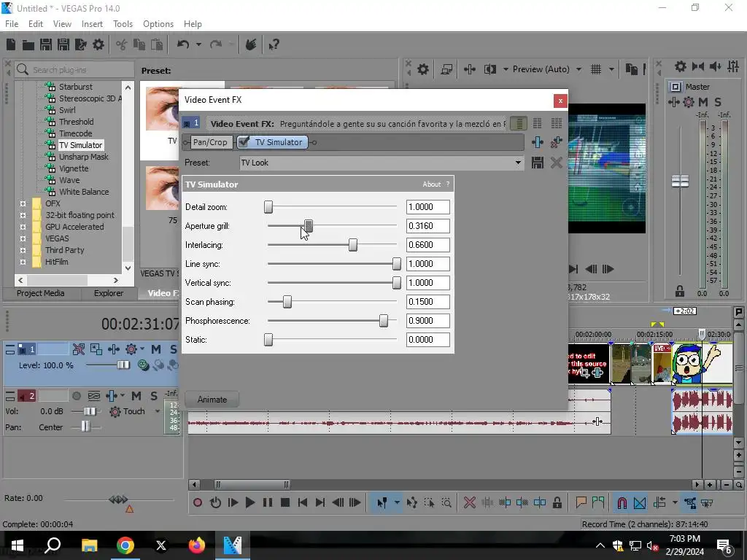Open the File menu
Image resolution: width=747 pixels, height=560 pixels.
pos(12,24)
